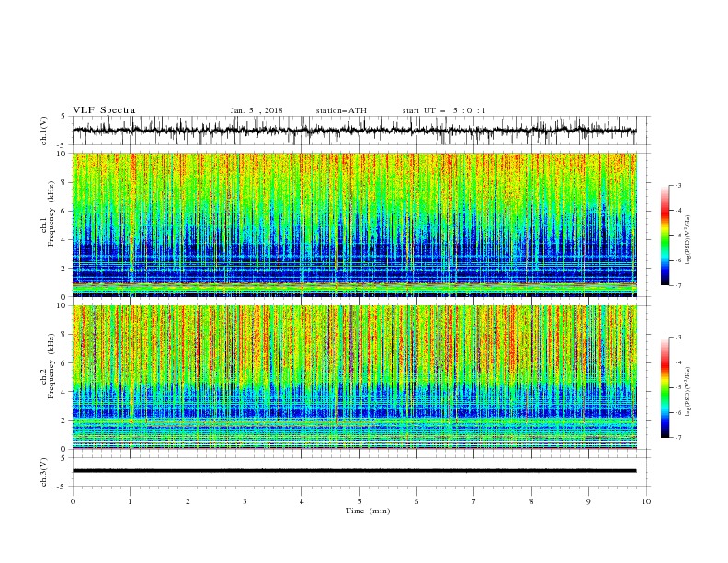
Task: Click the time axis tick label '7'
Action: (x=474, y=501)
